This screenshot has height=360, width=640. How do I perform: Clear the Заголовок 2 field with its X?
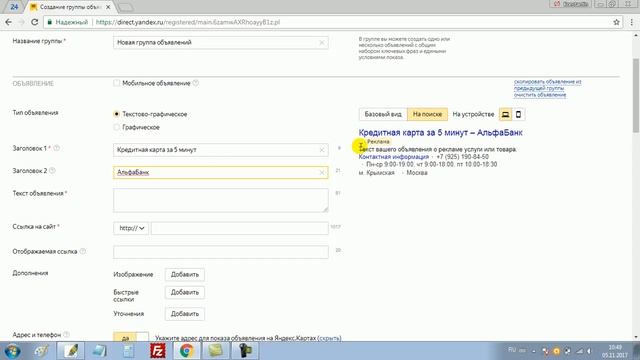tap(322, 173)
